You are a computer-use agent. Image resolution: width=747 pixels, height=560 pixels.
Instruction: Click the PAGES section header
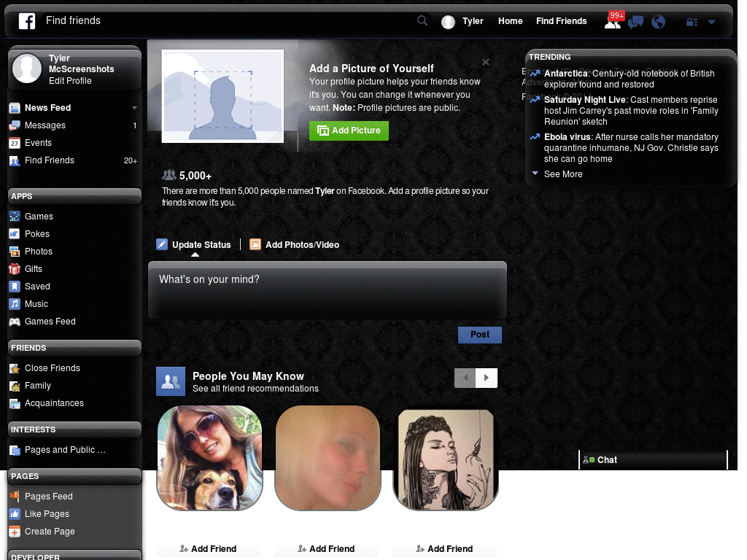[74, 476]
